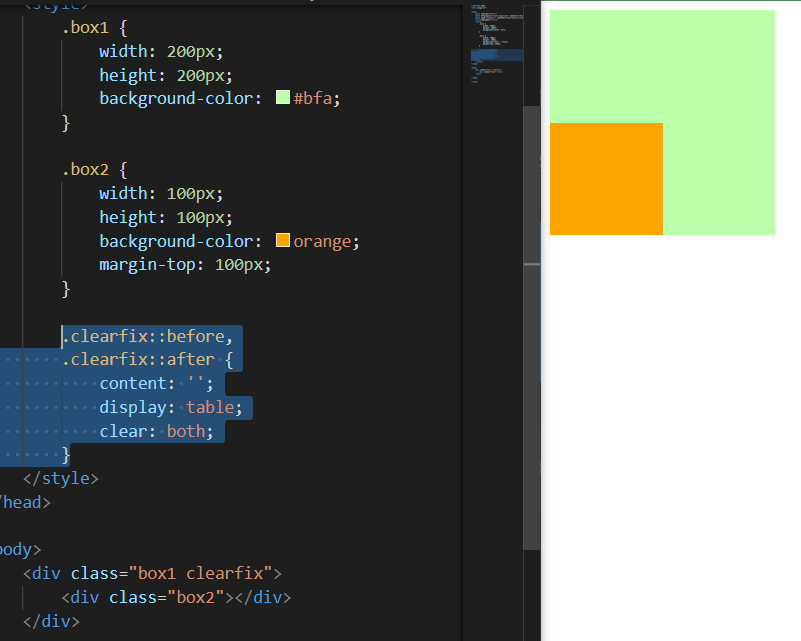This screenshot has width=801, height=641.
Task: Click the .box1 selector text
Action: [85, 28]
